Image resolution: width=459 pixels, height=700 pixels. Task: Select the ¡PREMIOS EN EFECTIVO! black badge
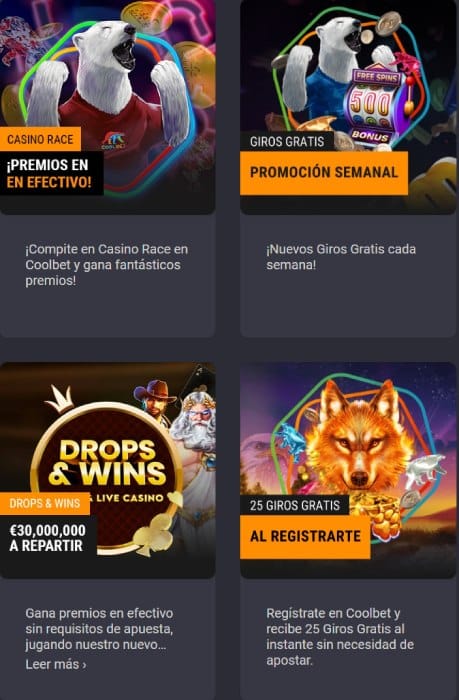tap(51, 173)
